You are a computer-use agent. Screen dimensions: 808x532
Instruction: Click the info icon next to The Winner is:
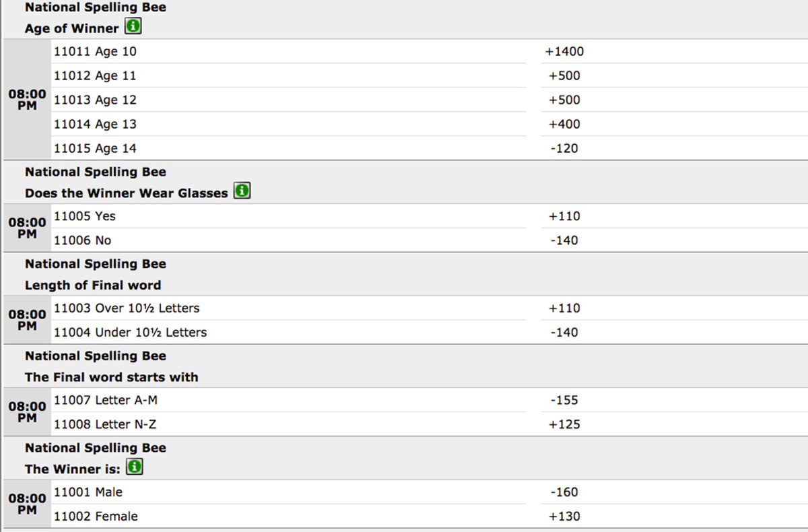pyautogui.click(x=135, y=467)
